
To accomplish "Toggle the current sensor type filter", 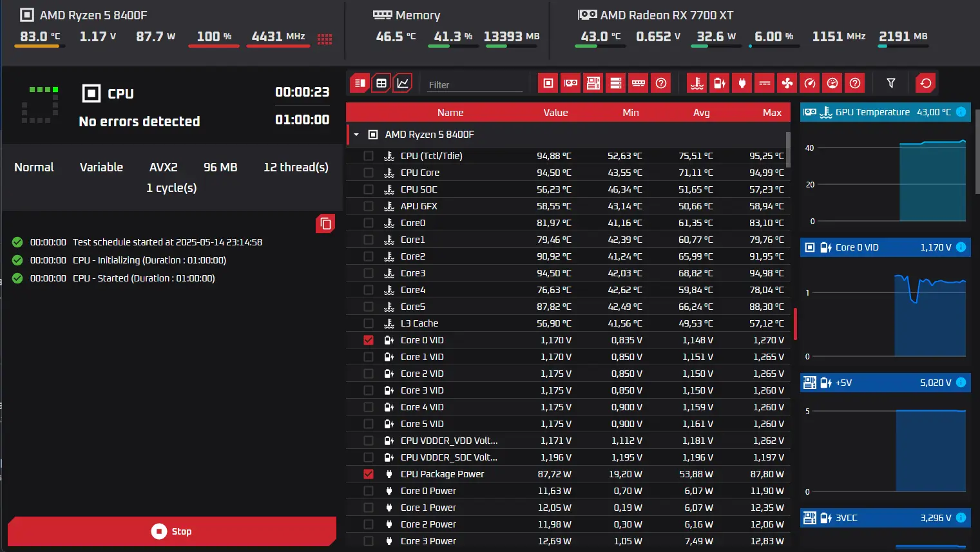I will pyautogui.click(x=765, y=83).
